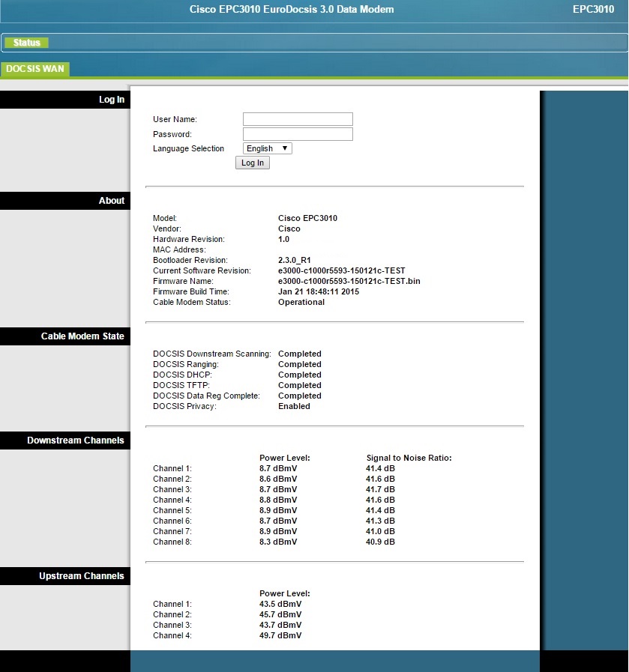Select the Vendor value 'Cisco'
Screen dimensions: 629x672
coord(289,228)
